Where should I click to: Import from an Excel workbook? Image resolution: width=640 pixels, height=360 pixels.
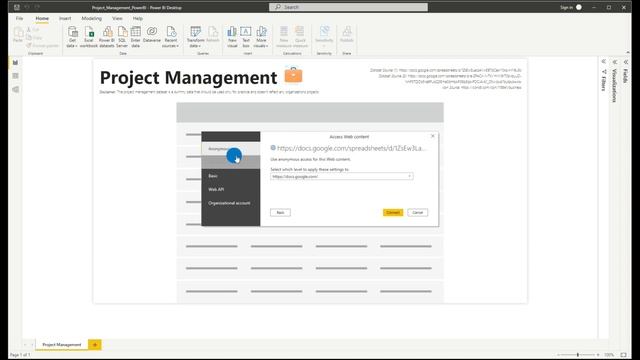click(x=89, y=37)
